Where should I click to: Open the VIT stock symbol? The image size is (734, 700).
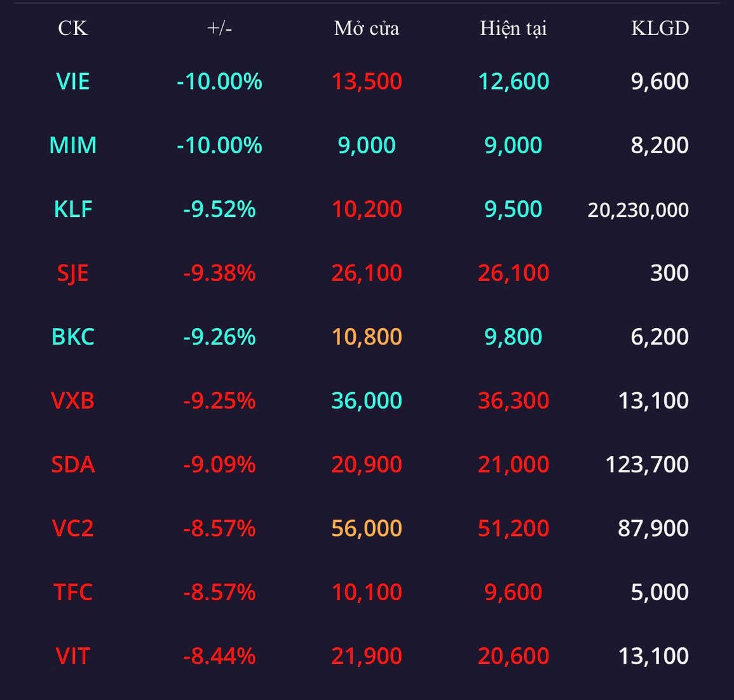pyautogui.click(x=72, y=656)
